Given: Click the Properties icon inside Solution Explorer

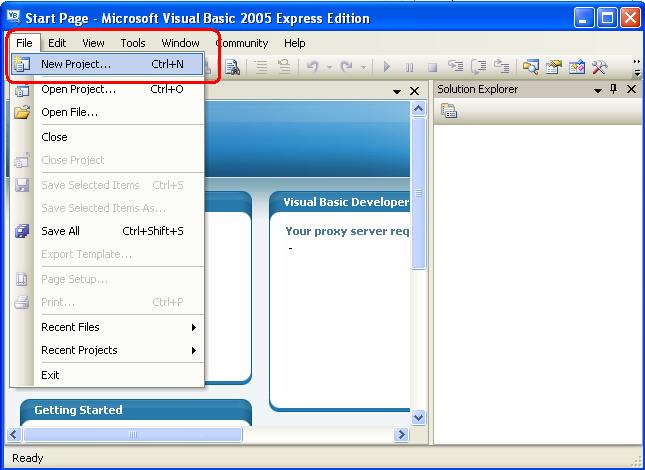Looking at the screenshot, I should pyautogui.click(x=449, y=111).
